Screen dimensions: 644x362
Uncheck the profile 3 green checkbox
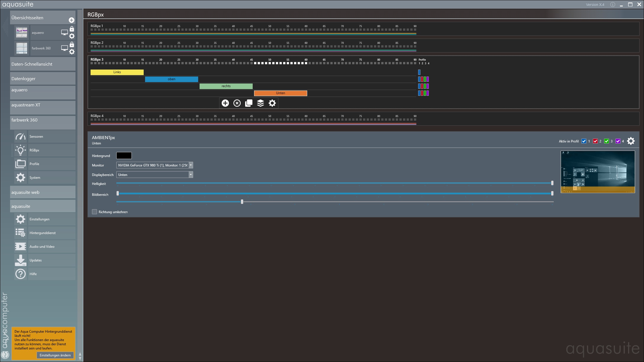(607, 141)
